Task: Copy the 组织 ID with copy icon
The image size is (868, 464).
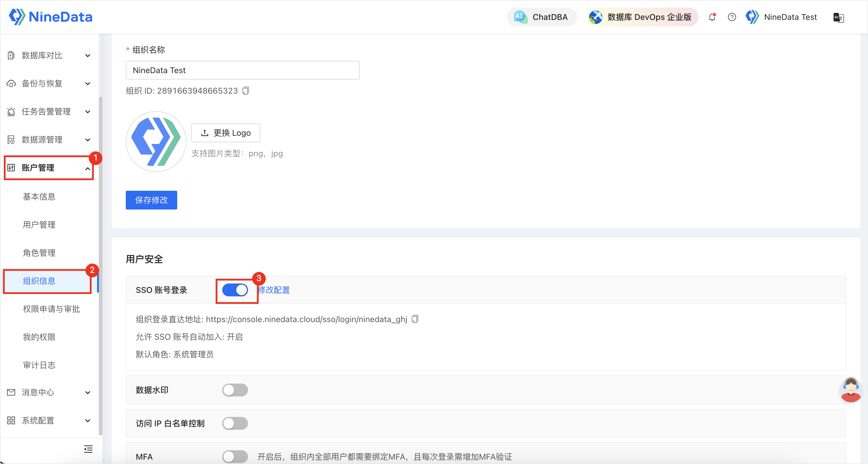Action: coord(246,91)
